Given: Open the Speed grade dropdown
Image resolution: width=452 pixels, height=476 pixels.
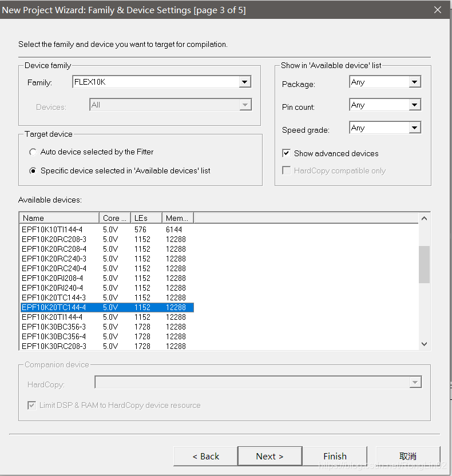Looking at the screenshot, I should point(385,128).
